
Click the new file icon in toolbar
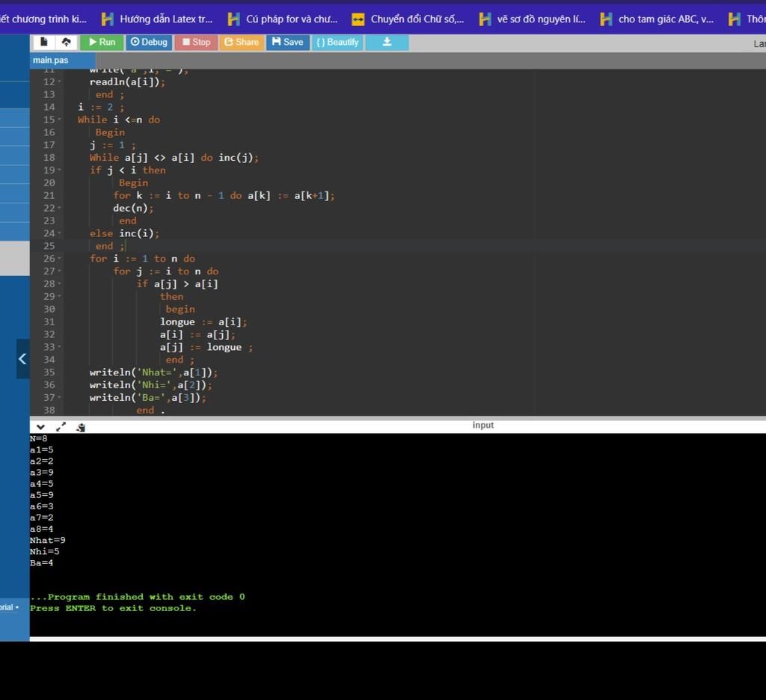pos(43,42)
